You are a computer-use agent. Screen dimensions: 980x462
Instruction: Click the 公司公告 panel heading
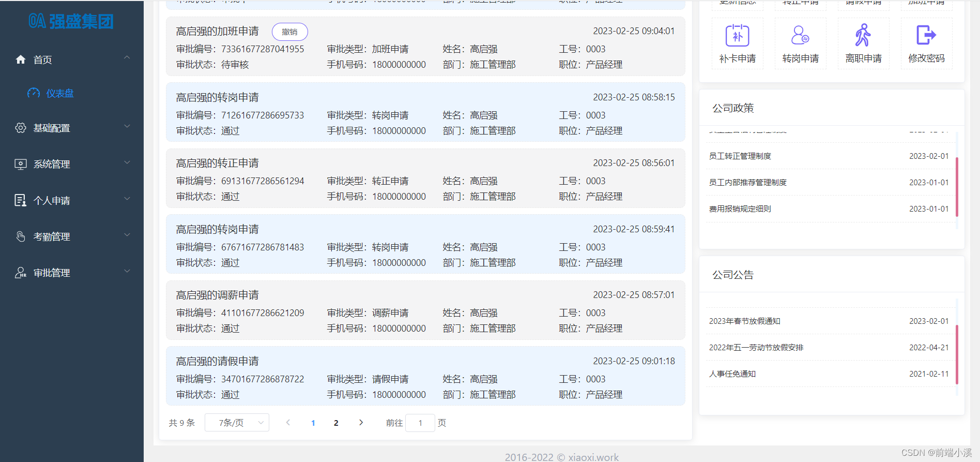tap(733, 275)
